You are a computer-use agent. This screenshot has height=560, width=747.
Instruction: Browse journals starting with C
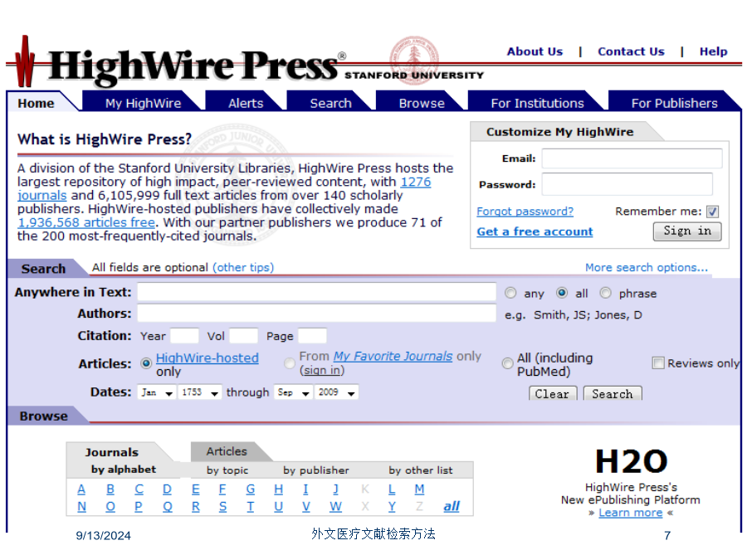click(x=139, y=489)
